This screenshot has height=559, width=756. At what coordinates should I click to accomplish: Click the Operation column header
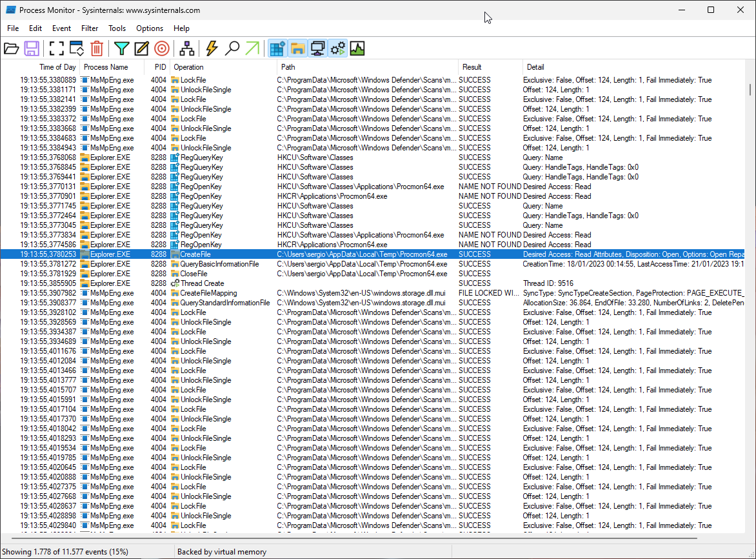tap(224, 67)
